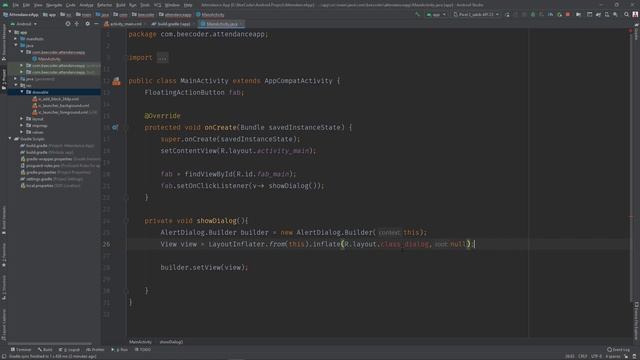640x360 pixels.
Task: Select ic_add_black_24dp.xml in drawable
Action: [x=56, y=99]
